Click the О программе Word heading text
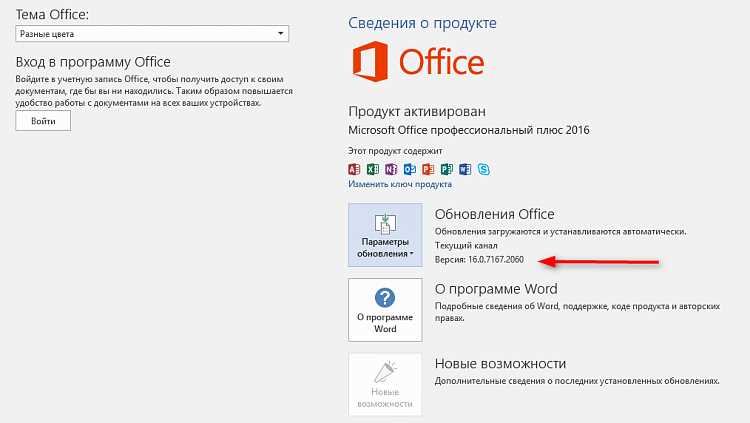The width and height of the screenshot is (750, 423). click(x=496, y=289)
